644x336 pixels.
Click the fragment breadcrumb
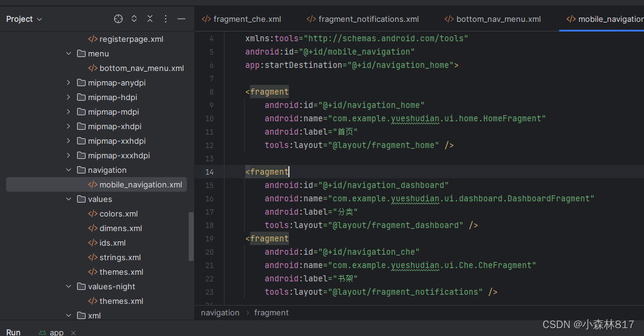click(x=271, y=312)
